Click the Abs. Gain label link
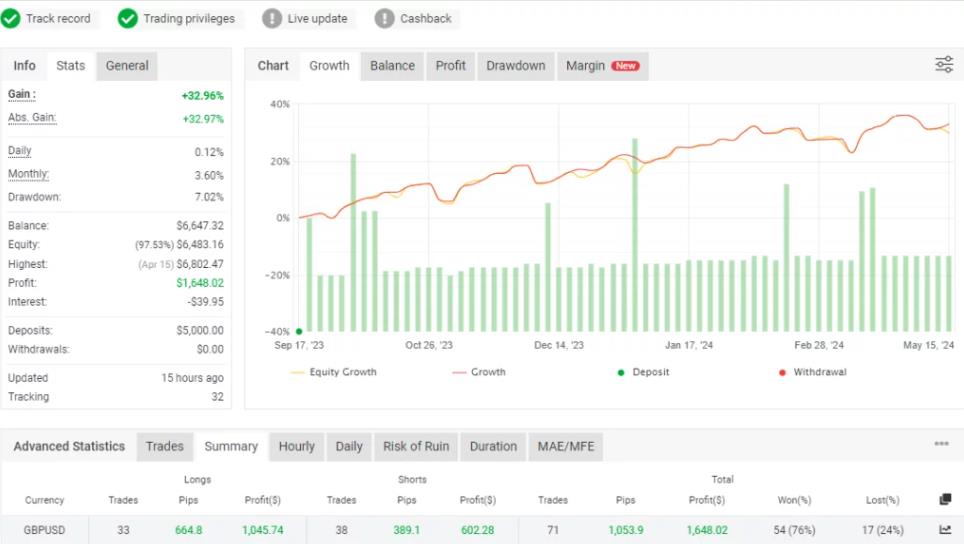The image size is (964, 544). click(32, 118)
